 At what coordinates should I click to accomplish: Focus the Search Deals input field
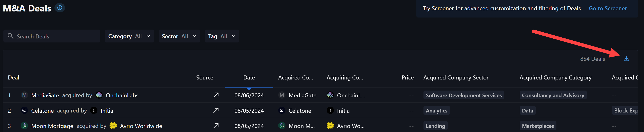click(52, 36)
